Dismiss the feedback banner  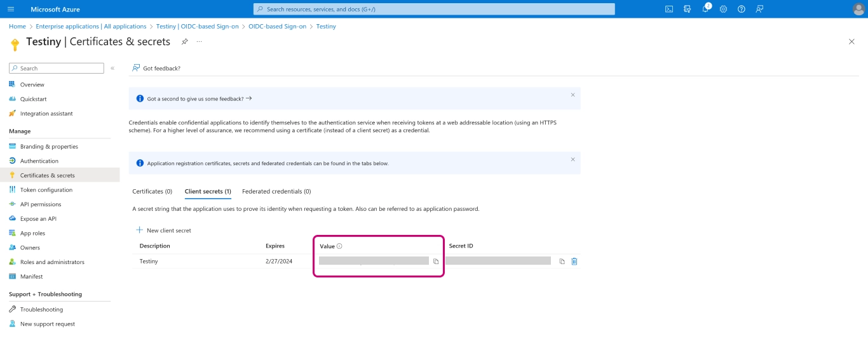pyautogui.click(x=573, y=95)
